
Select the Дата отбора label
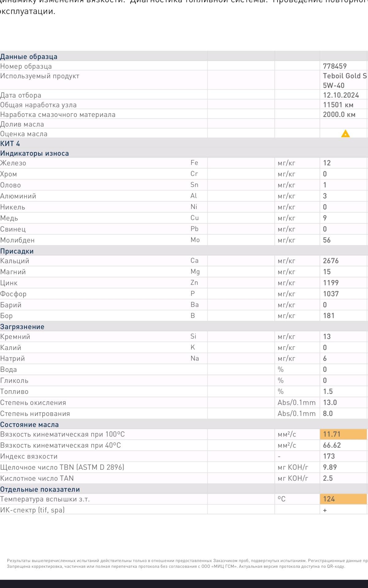tap(21, 95)
